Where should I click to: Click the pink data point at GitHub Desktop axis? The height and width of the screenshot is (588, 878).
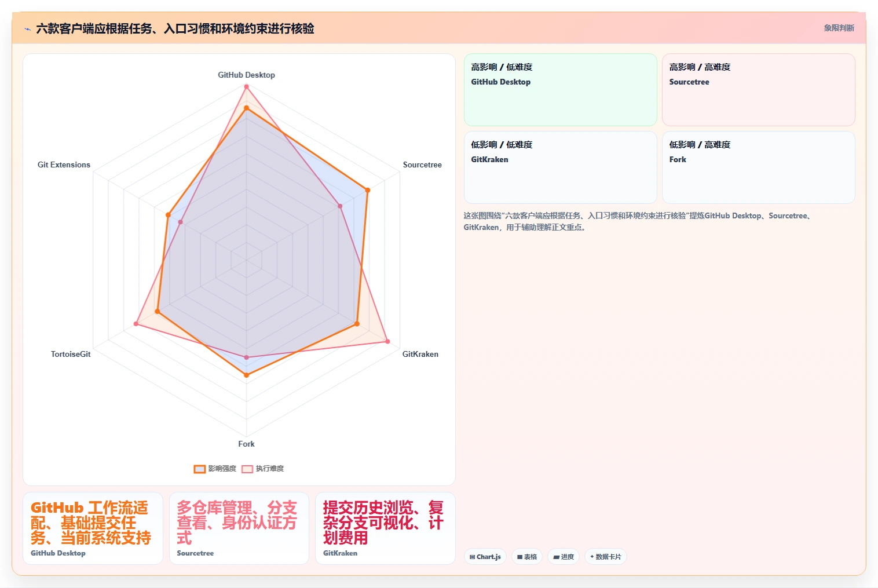(x=246, y=87)
